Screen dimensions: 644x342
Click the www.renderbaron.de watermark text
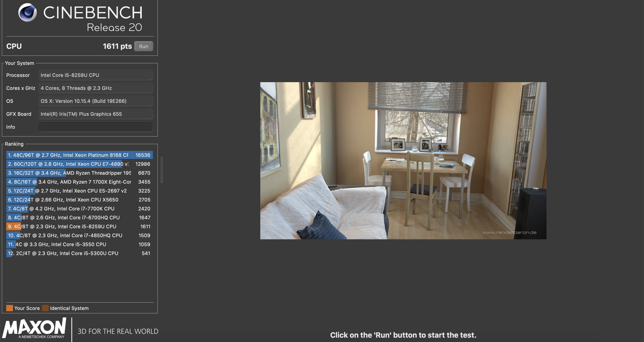[509, 232]
